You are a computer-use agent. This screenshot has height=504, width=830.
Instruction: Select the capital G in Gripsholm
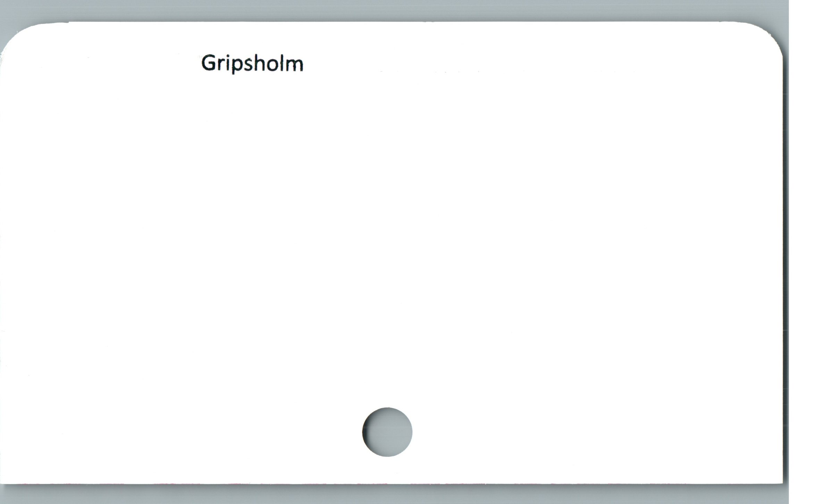pos(209,63)
